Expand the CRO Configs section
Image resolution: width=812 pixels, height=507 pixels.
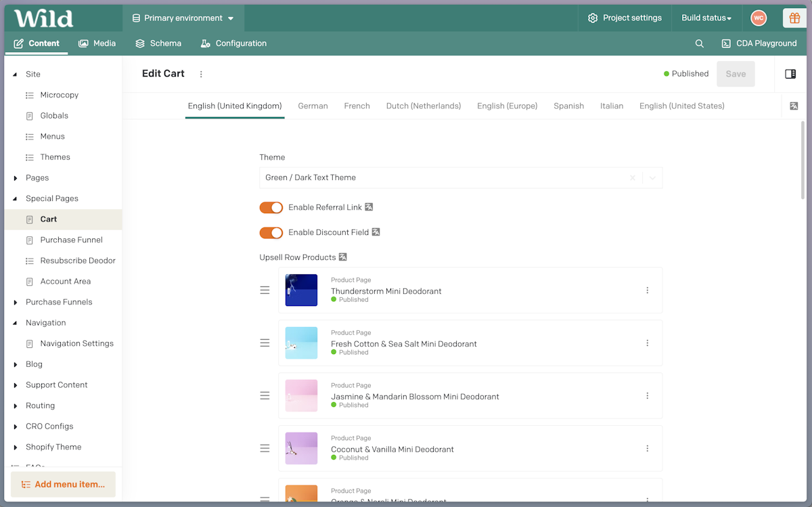[16, 426]
